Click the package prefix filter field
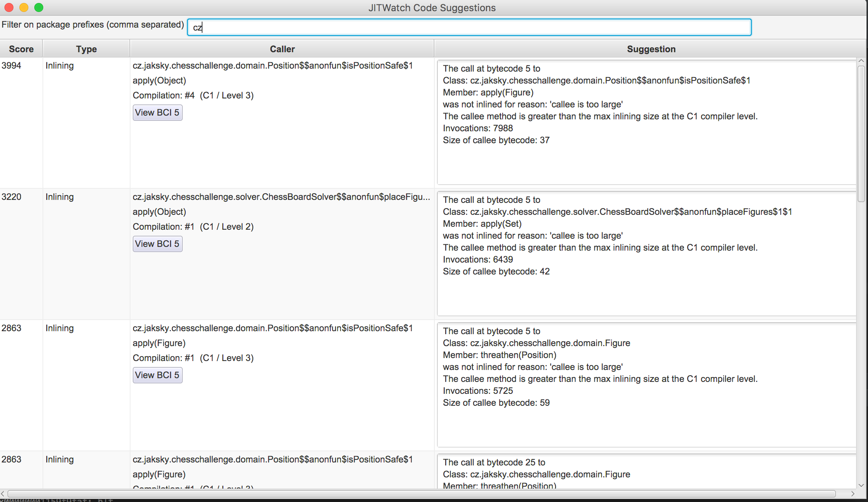This screenshot has height=502, width=868. coord(469,27)
